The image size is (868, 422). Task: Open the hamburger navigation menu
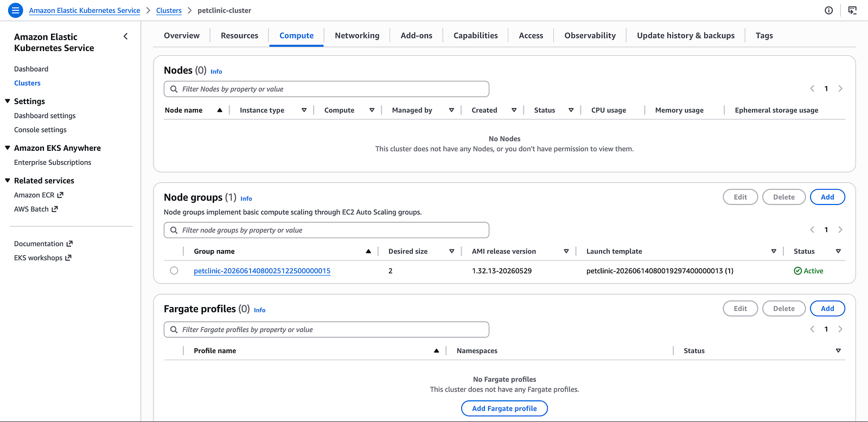point(16,10)
